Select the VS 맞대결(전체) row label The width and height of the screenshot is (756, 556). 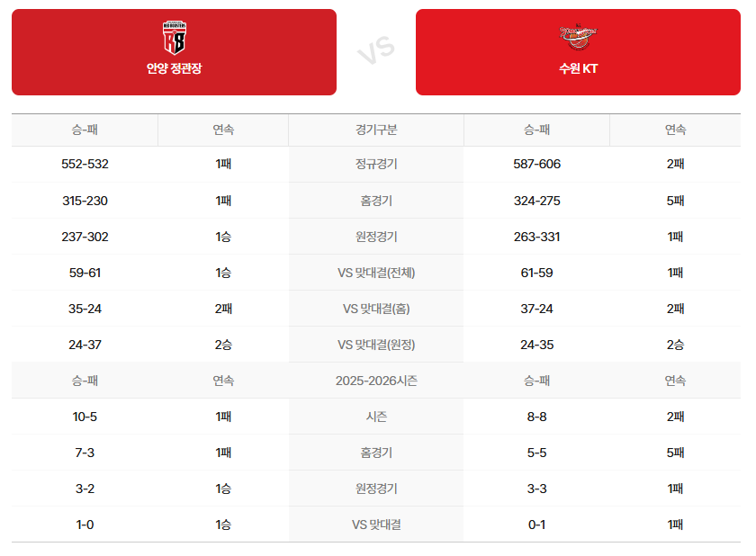tap(376, 273)
